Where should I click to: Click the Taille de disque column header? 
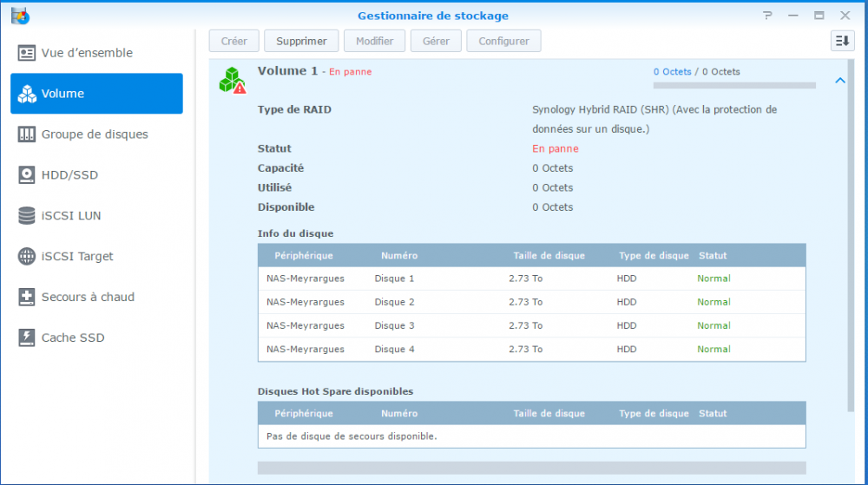(x=549, y=256)
